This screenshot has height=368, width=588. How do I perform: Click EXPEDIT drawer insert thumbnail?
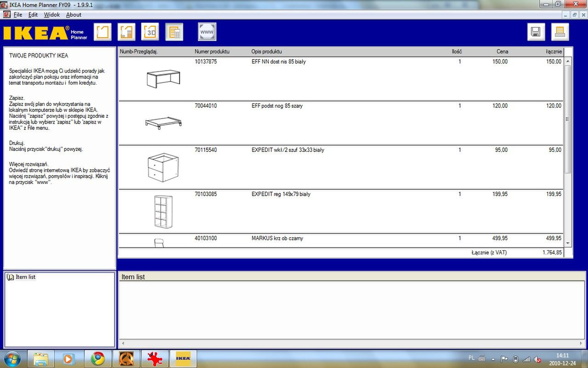click(163, 168)
